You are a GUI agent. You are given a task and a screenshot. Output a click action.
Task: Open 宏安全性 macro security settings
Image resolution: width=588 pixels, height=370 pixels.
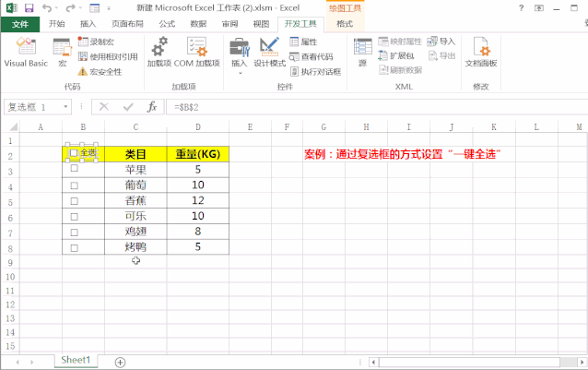tap(100, 71)
